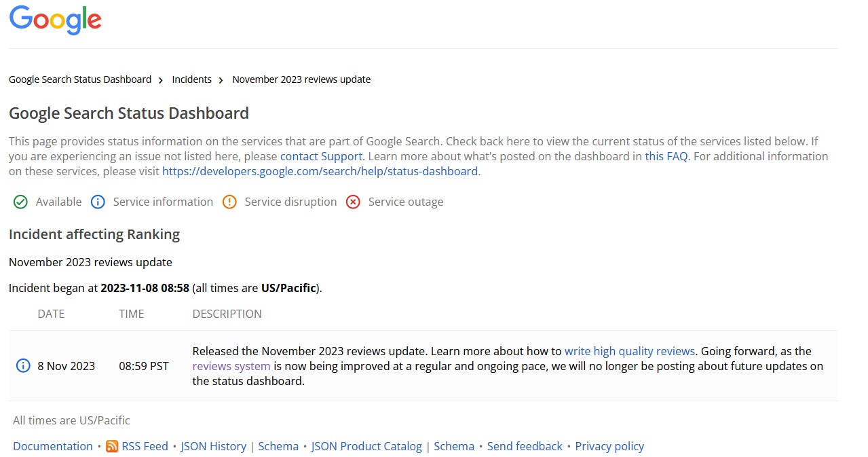The height and width of the screenshot is (457, 868).
Task: Click the orange Service disruption icon
Action: click(x=229, y=202)
